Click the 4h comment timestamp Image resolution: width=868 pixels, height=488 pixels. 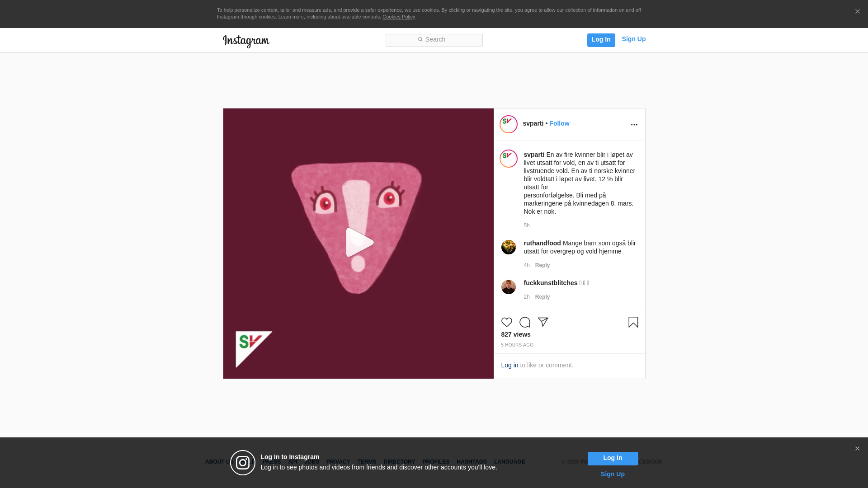527,265
